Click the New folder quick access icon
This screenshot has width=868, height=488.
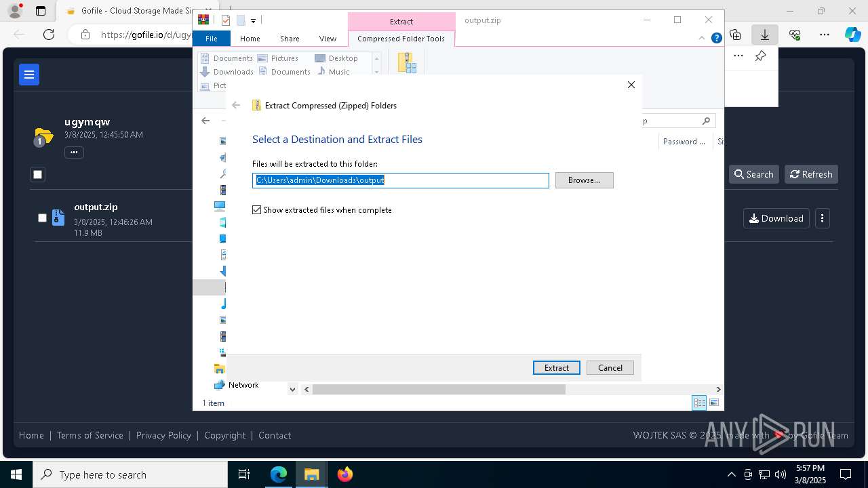pos(241,20)
